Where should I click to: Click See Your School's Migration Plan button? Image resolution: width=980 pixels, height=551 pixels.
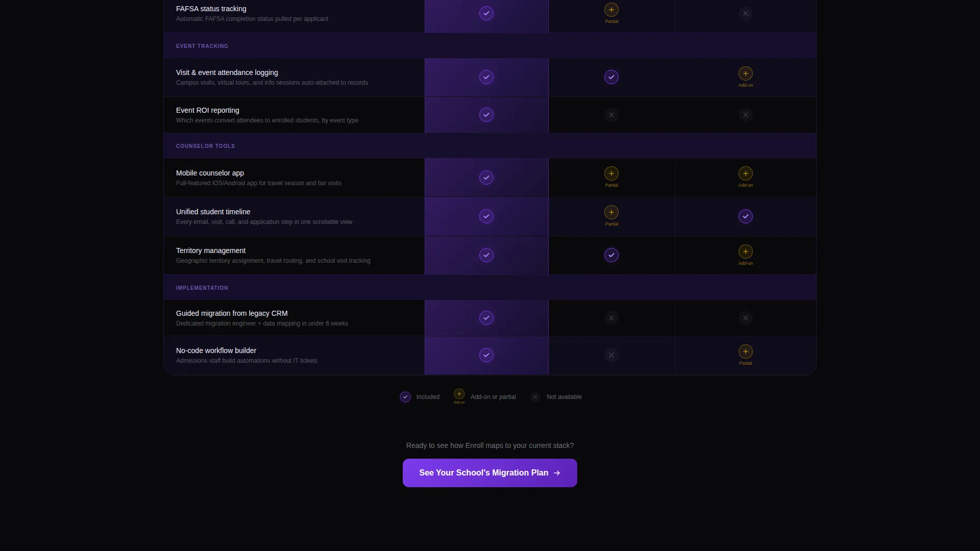click(x=489, y=473)
